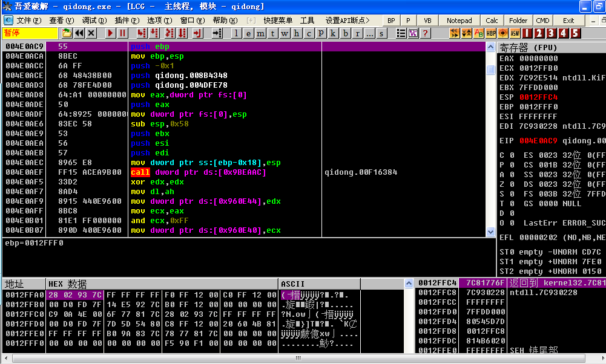The image size is (606, 364).
Task: Open debugging options list icon
Action: [401, 33]
